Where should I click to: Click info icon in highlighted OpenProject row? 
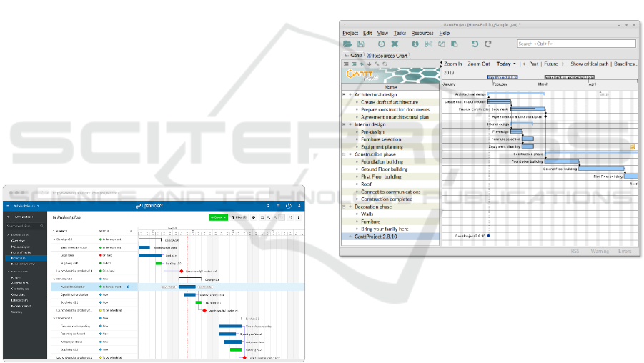click(x=128, y=287)
